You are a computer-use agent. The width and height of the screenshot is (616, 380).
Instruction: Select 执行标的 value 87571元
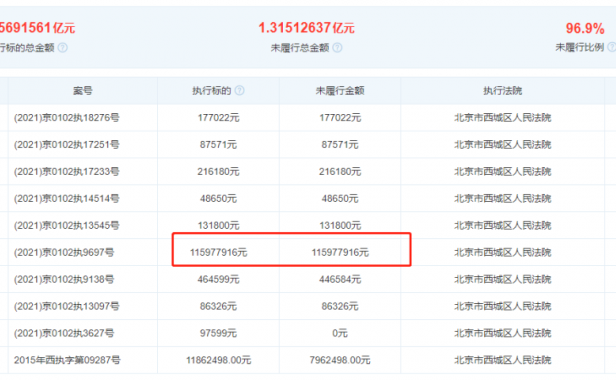(218, 145)
